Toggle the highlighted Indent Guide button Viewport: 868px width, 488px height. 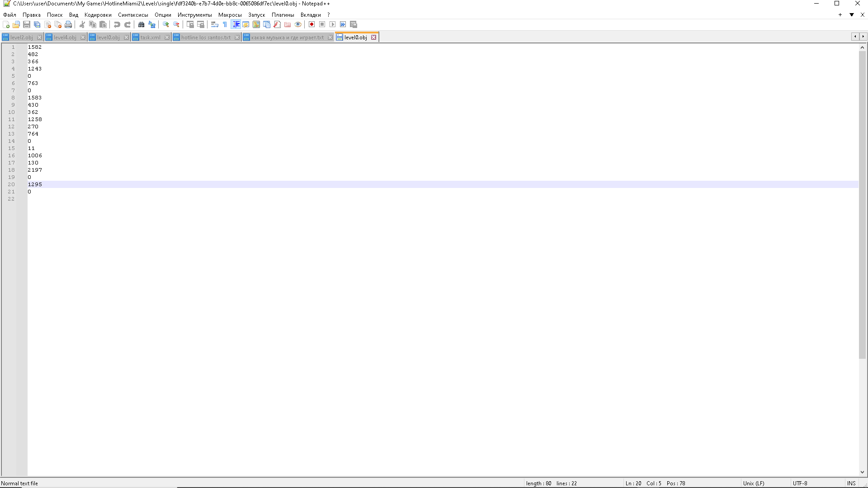pos(236,24)
